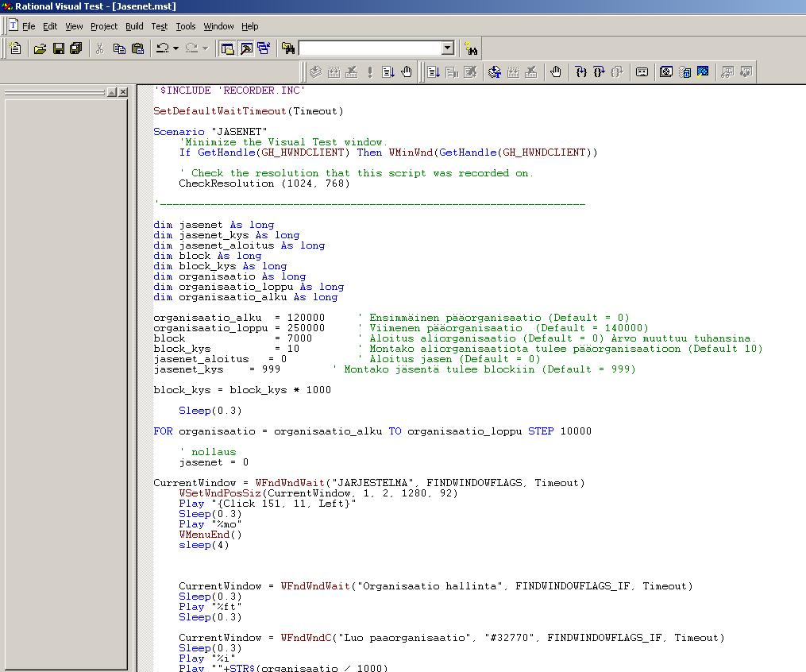Click the line "SetDefaultWaitTimeout(Timeout)"
This screenshot has height=672, width=806.
(x=249, y=111)
